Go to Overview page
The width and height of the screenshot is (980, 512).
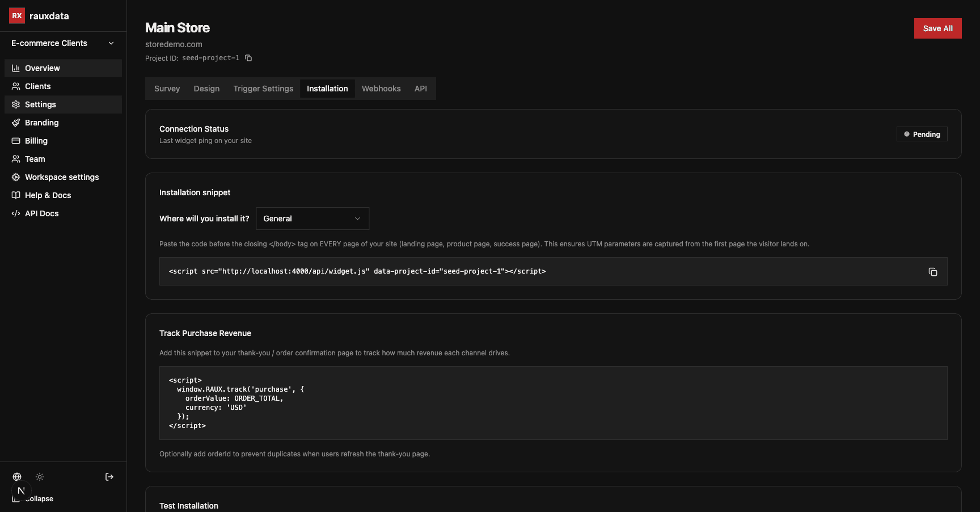(x=63, y=68)
